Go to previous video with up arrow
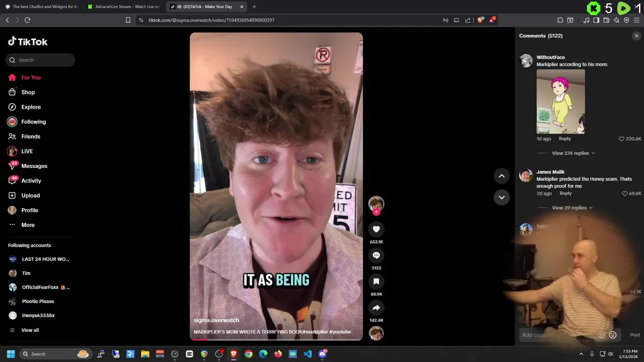644x362 pixels. click(502, 175)
